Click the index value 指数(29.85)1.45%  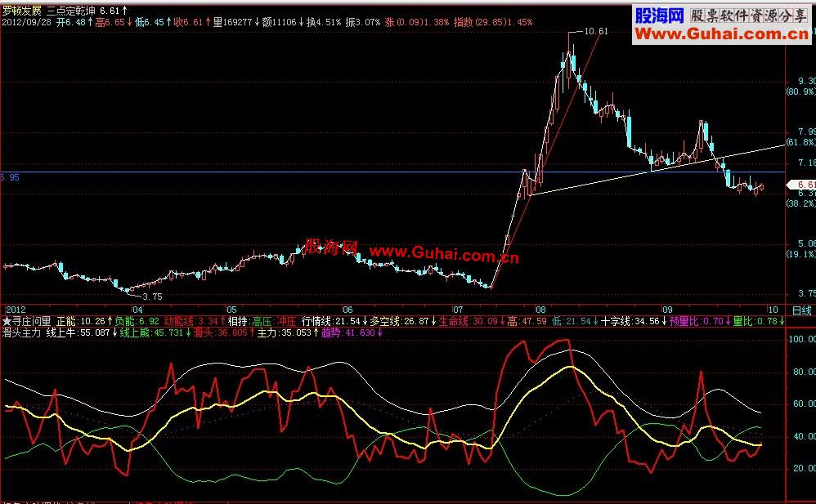[x=493, y=22]
